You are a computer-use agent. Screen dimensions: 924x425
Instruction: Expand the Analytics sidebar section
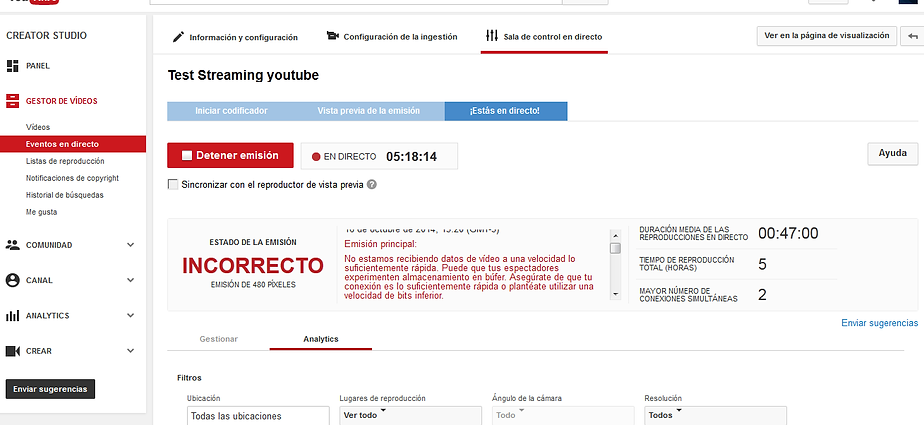[131, 316]
